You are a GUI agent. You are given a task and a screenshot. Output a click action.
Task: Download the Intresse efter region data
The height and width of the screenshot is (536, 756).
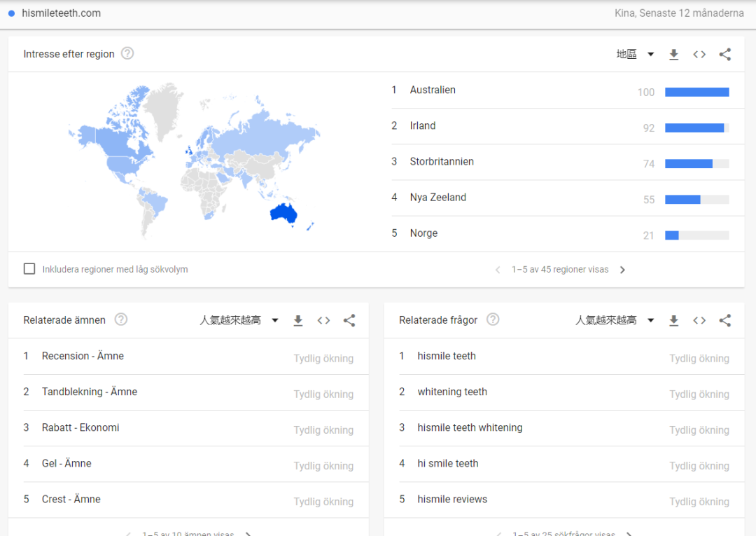tap(673, 55)
